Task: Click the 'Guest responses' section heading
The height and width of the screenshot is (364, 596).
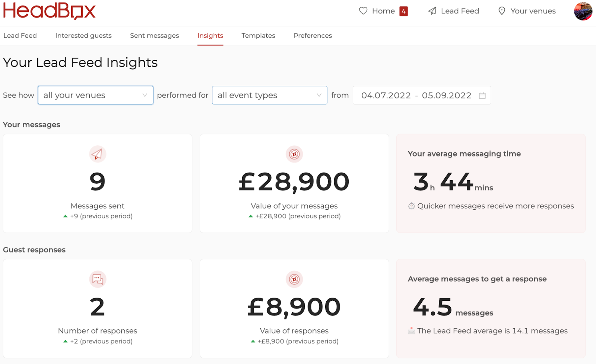Action: (34, 250)
